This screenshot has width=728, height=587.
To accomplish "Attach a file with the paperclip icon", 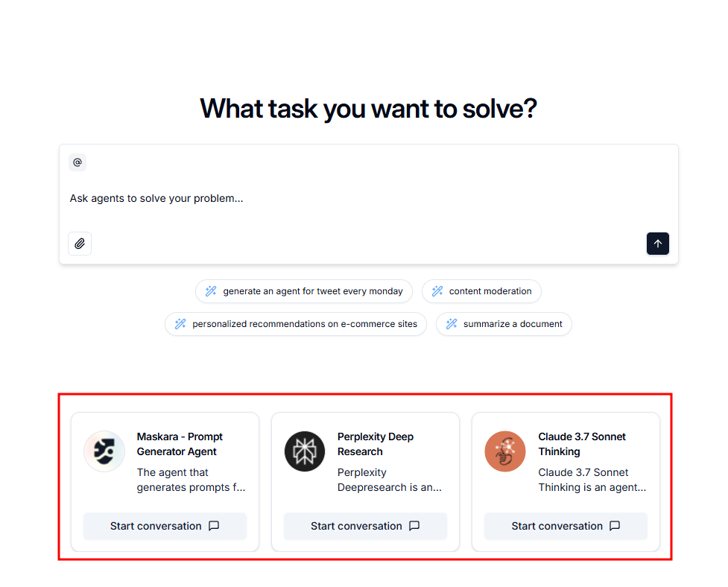I will coord(80,244).
